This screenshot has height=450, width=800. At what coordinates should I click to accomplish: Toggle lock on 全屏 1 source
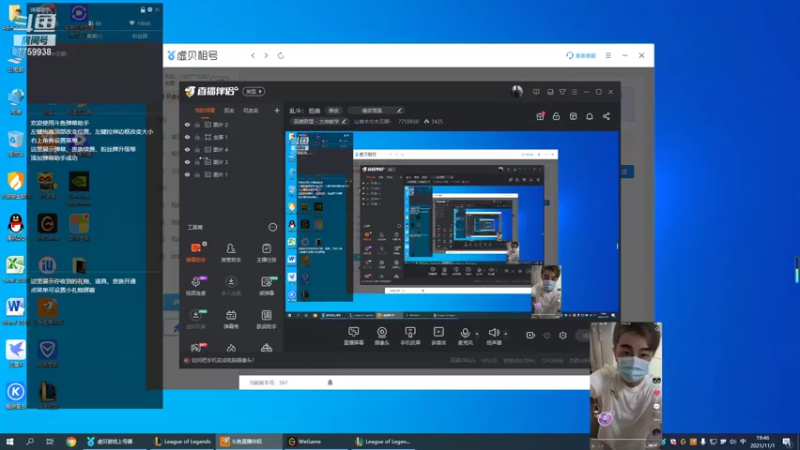tap(197, 137)
